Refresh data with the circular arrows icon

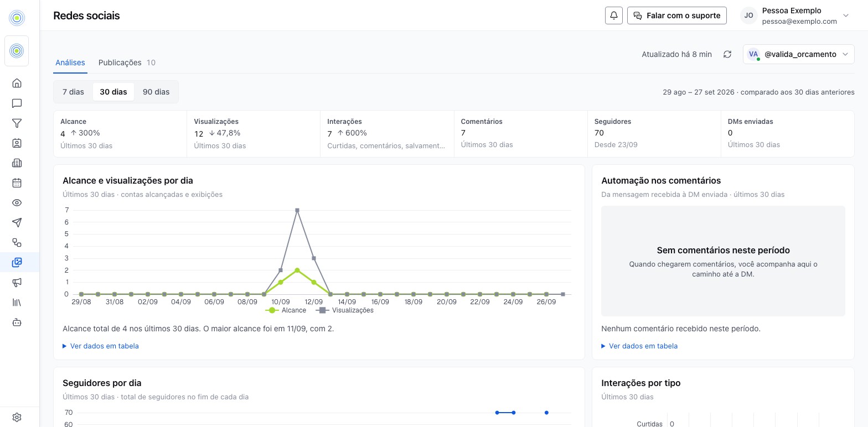(727, 54)
